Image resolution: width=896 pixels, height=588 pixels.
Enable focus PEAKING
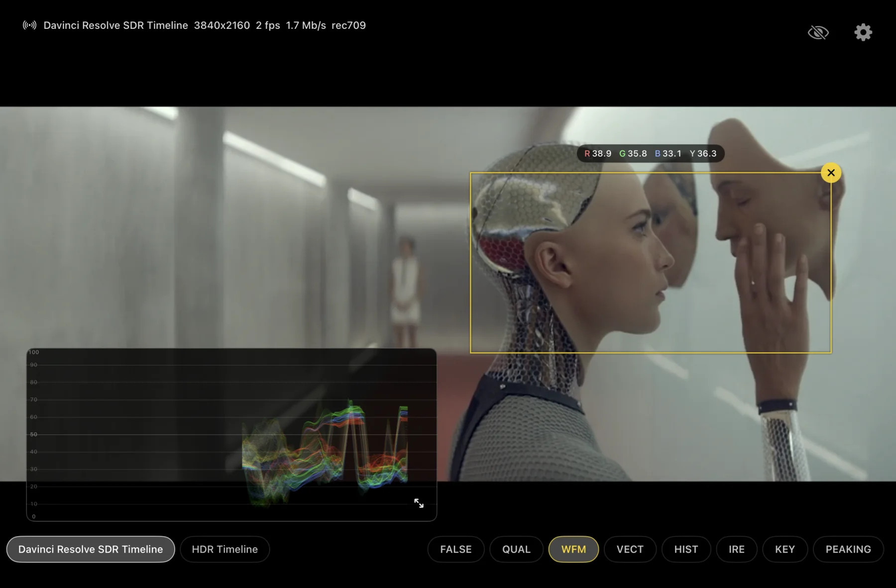848,549
